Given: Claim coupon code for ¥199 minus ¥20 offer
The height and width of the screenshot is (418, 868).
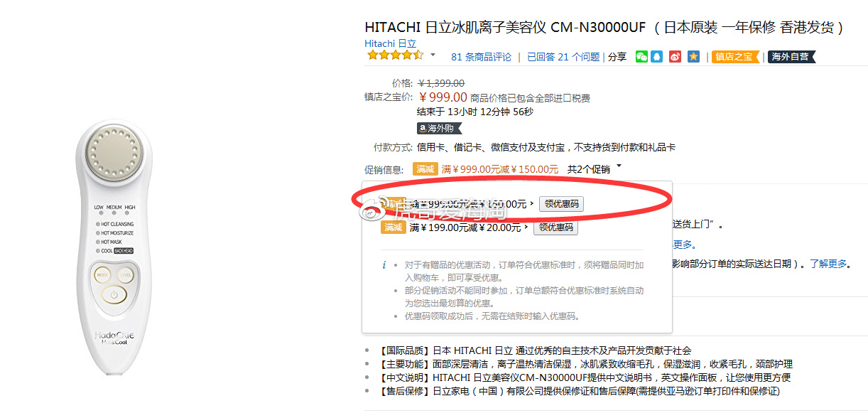Looking at the screenshot, I should click(555, 227).
